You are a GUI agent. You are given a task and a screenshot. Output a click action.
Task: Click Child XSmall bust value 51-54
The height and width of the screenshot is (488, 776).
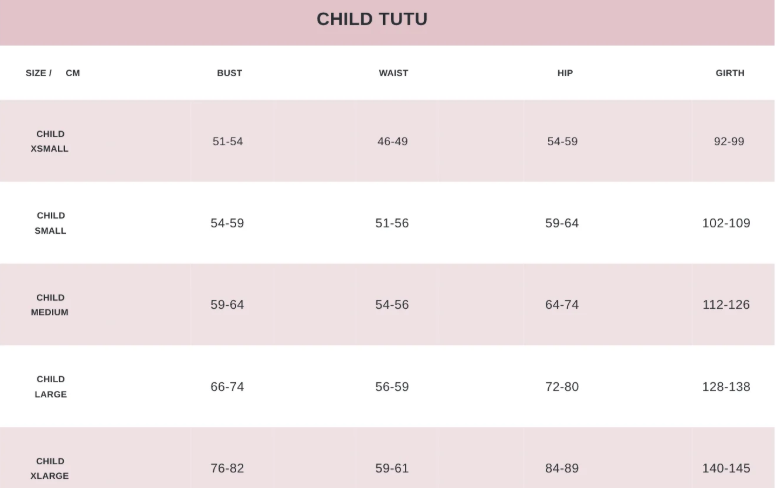[x=227, y=141]
